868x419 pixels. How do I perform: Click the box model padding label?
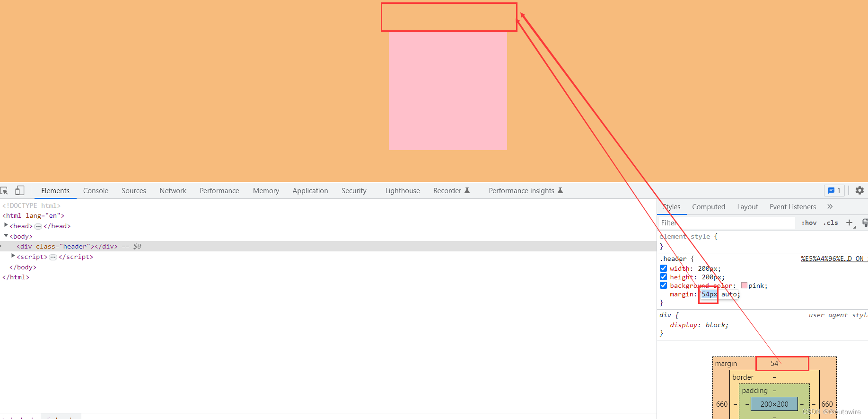[x=754, y=390]
